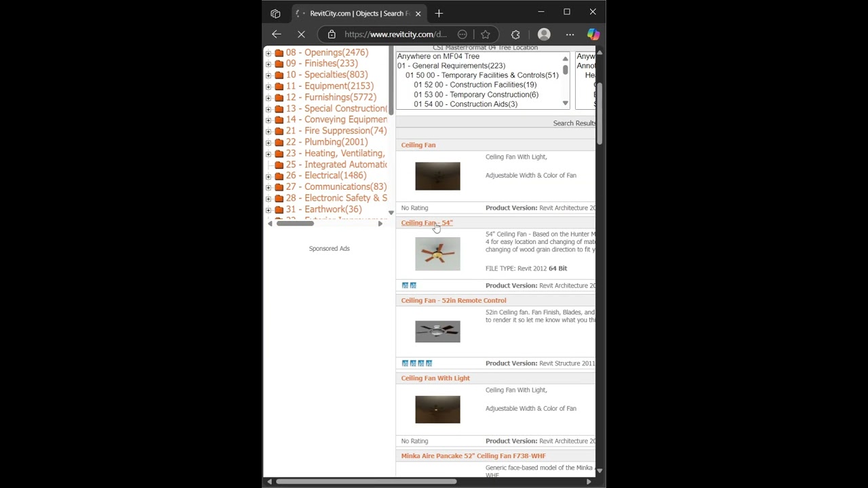Click the first Ceiling Fan thumbnail
This screenshot has height=488, width=868.
click(x=437, y=176)
